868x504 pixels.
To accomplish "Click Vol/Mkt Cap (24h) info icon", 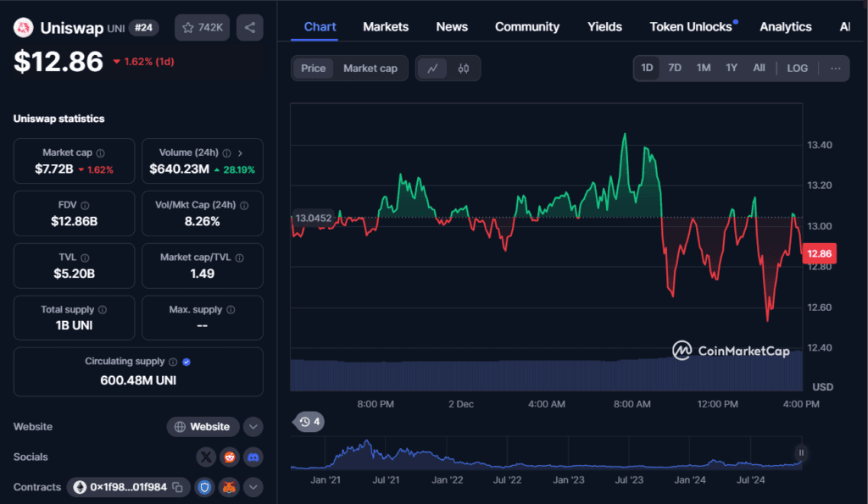I will tap(244, 206).
